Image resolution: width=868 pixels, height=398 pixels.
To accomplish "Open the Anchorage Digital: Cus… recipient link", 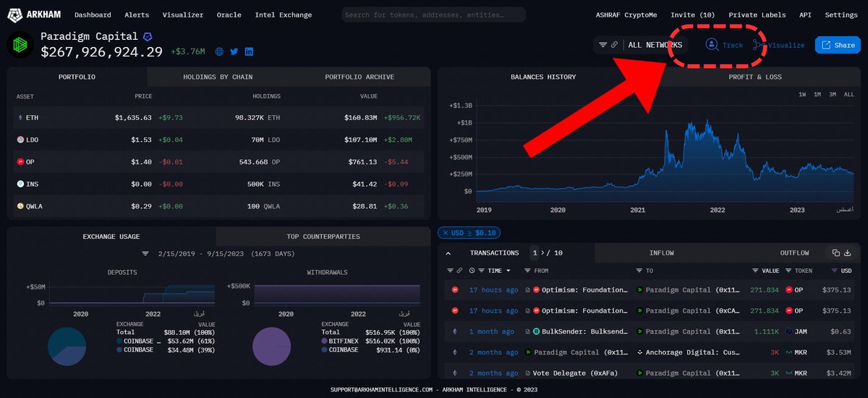I will [x=694, y=352].
